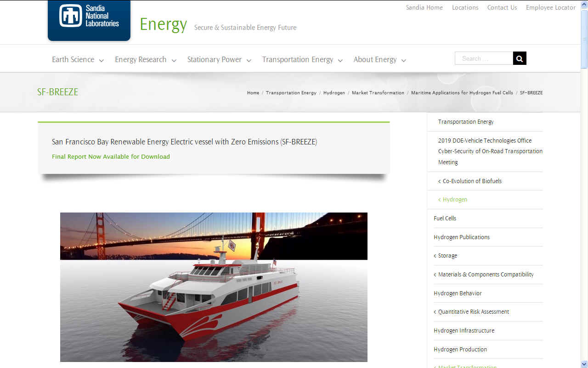
Task: Click the SF-BREEZE ferry image
Action: [214, 287]
